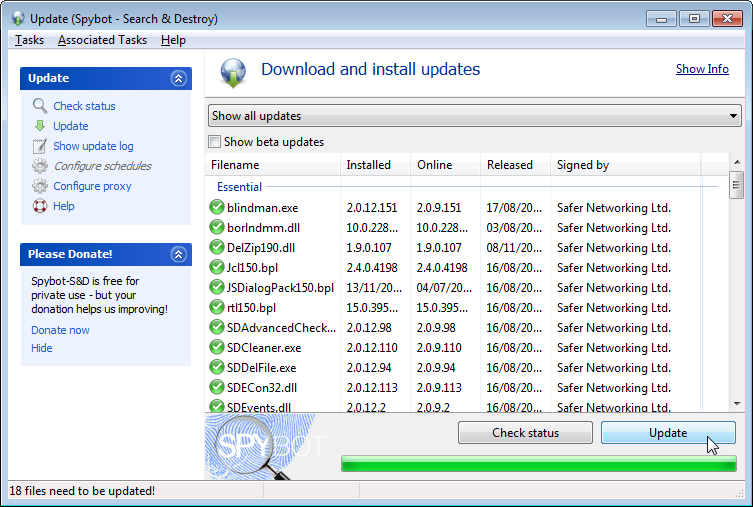The width and height of the screenshot is (753, 507).
Task: Click green check icon for SDDelFile.exe
Action: (217, 367)
